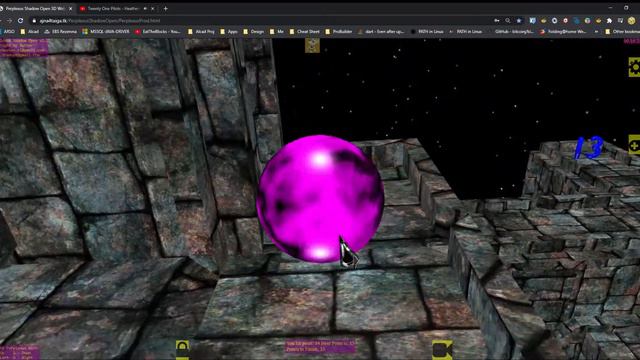Open the ProBuilder bookmark folder
This screenshot has height=360, width=640.
click(x=339, y=31)
